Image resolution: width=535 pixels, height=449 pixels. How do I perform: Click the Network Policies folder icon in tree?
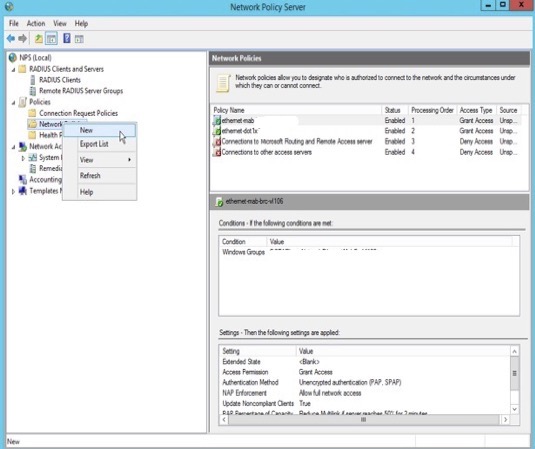click(x=32, y=124)
